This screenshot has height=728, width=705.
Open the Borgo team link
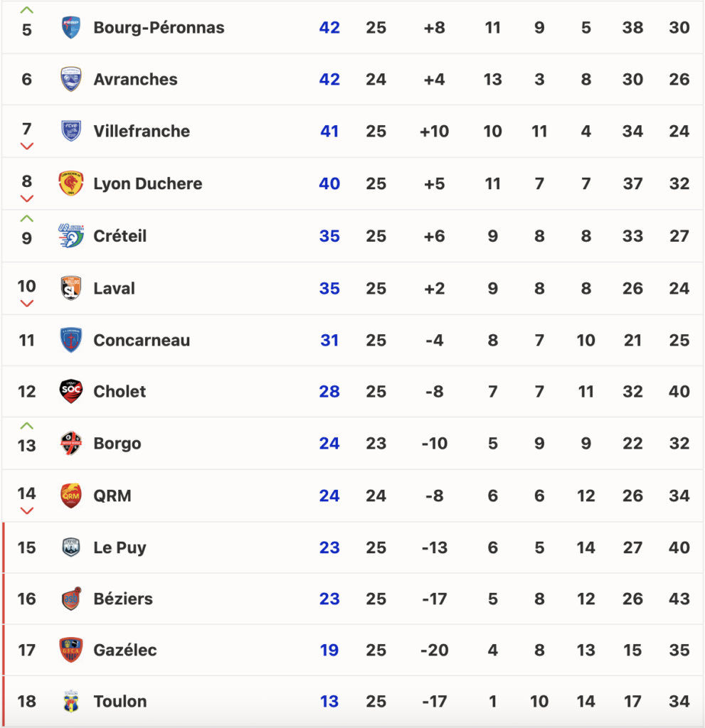pos(117,444)
